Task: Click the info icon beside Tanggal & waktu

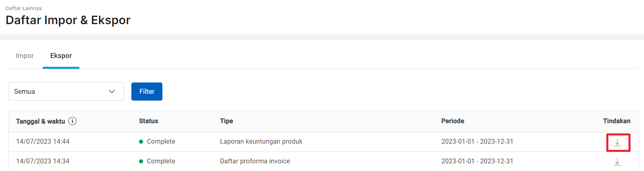Action: [x=73, y=121]
